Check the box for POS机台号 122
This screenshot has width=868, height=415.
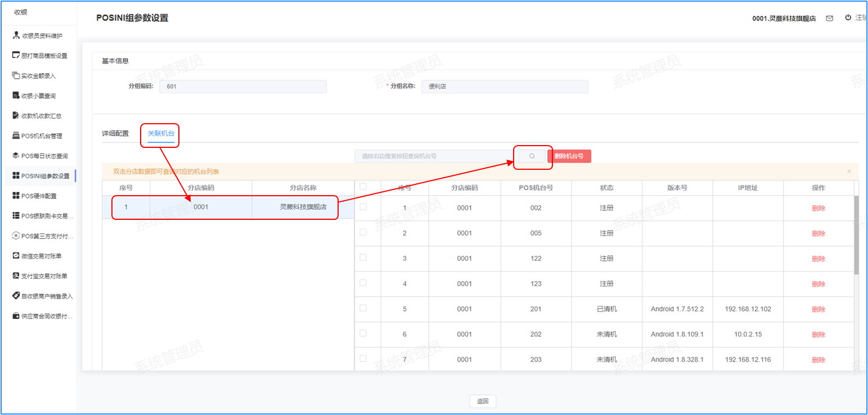pyautogui.click(x=363, y=258)
